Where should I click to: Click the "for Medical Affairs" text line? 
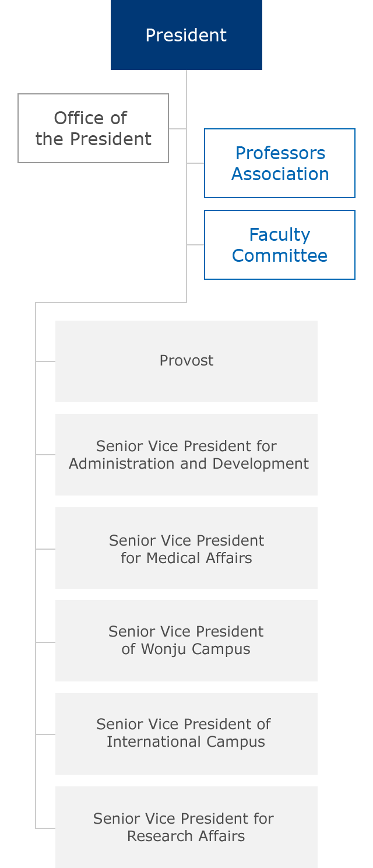(186, 558)
